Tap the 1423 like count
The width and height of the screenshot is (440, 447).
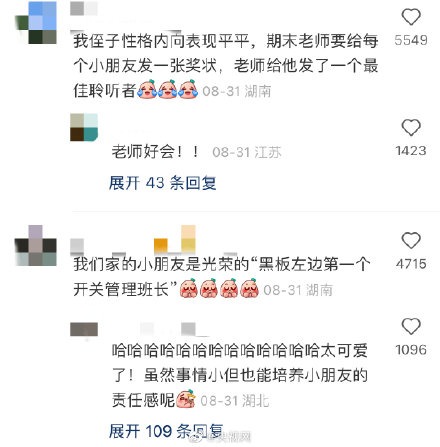tap(411, 151)
